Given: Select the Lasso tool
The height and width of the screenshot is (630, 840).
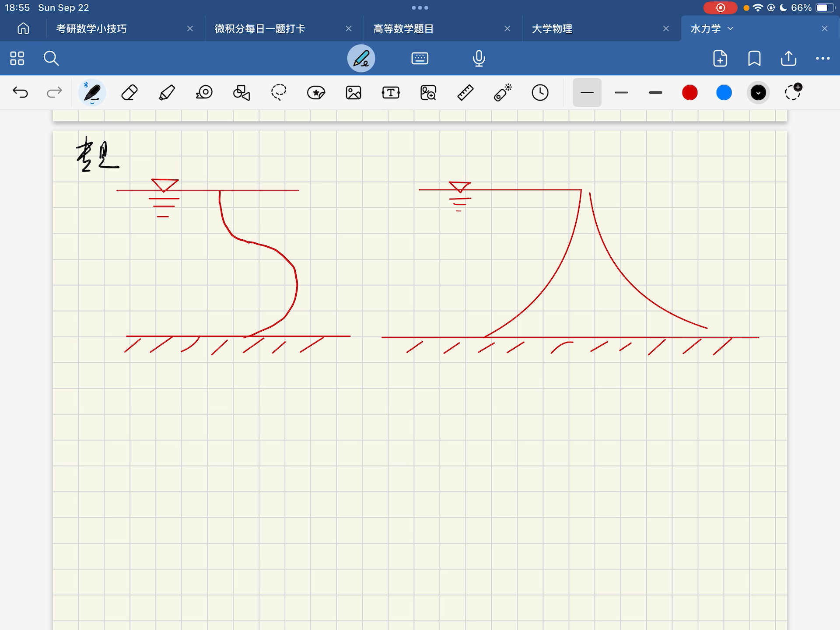Looking at the screenshot, I should click(x=279, y=93).
